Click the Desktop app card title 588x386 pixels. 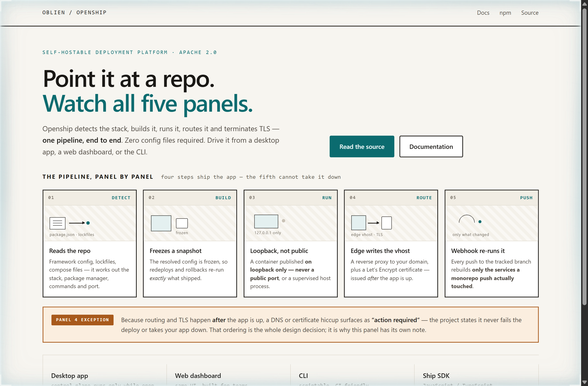[x=69, y=375]
